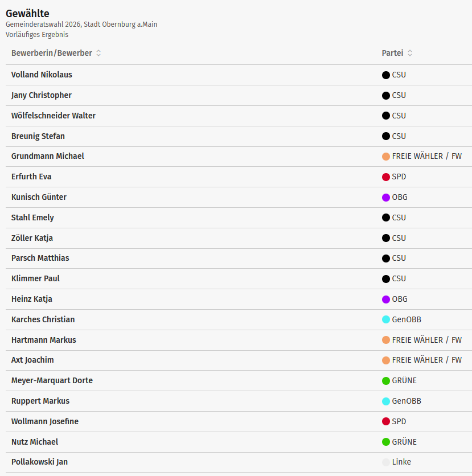Click the Partei column header label
The height and width of the screenshot is (476, 472).
pyautogui.click(x=392, y=53)
